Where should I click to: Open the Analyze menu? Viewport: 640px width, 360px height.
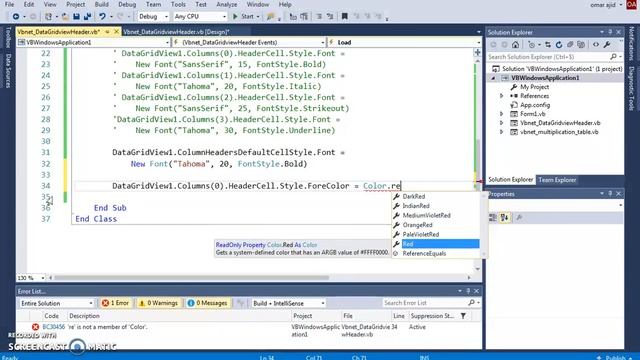pyautogui.click(x=227, y=4)
